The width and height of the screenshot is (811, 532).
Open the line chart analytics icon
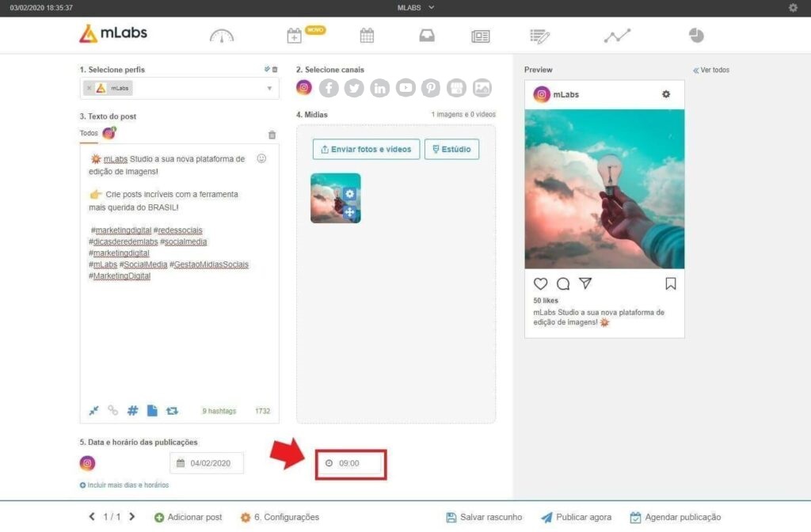(x=617, y=36)
